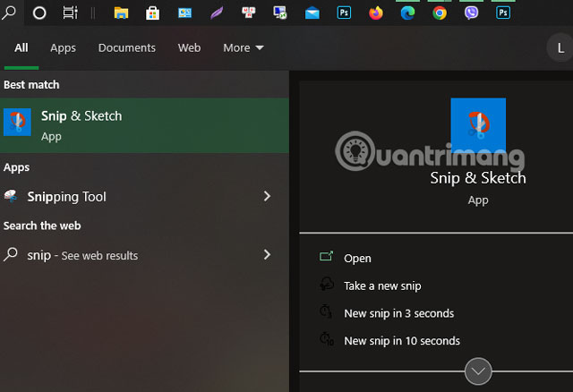Open Microsoft Store taskbar icon
This screenshot has width=573, height=392.
coord(153,13)
